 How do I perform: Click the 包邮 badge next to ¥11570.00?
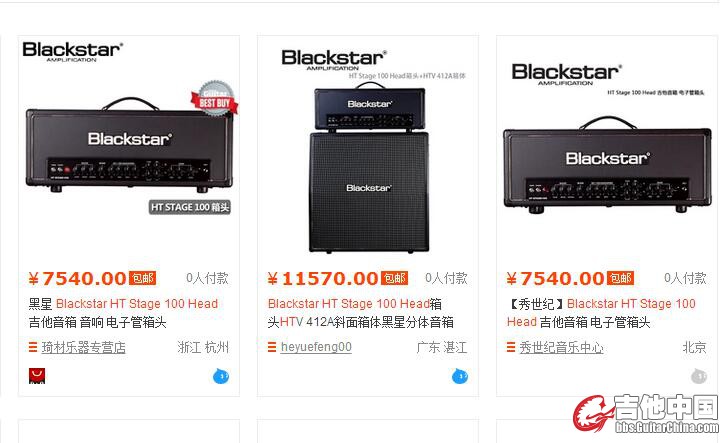[394, 278]
